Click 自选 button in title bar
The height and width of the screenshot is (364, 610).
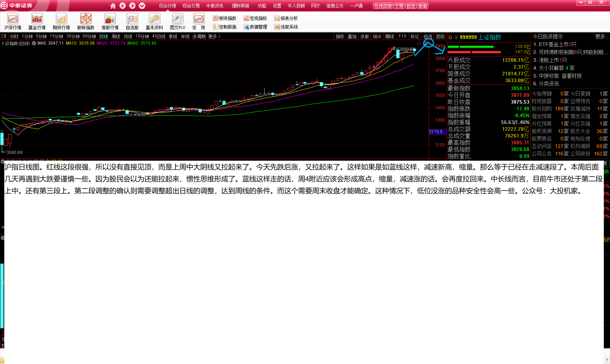coord(411,6)
